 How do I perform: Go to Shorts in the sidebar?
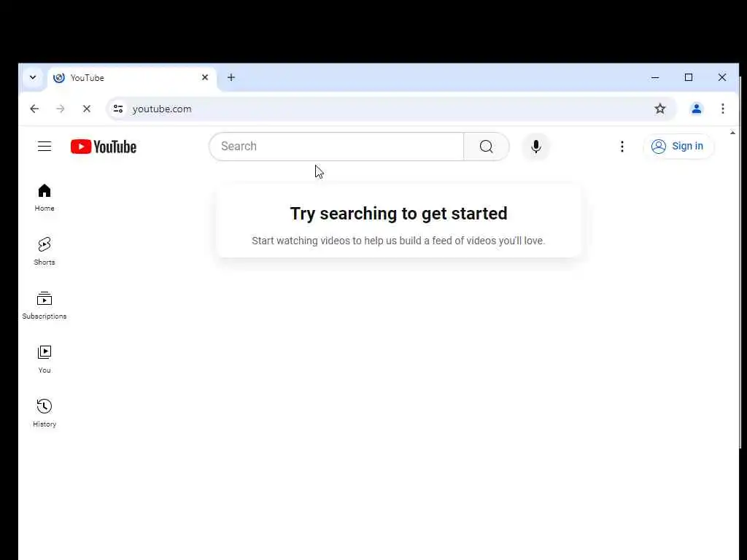(x=44, y=251)
